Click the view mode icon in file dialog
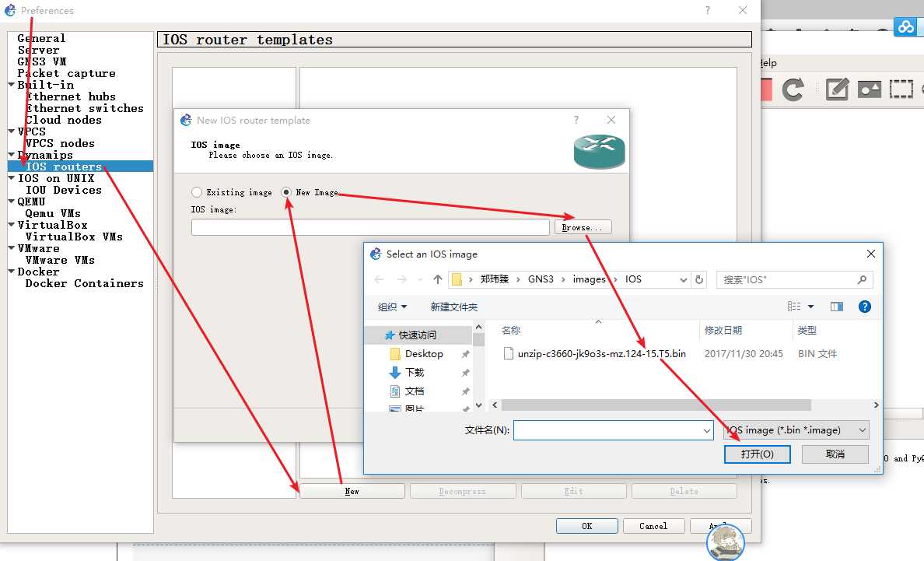The width and height of the screenshot is (924, 561). [x=794, y=307]
